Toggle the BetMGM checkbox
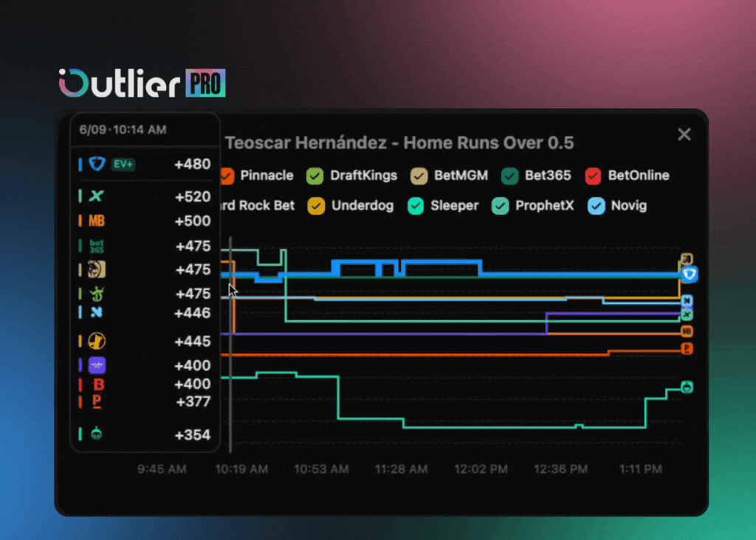 tap(419, 176)
